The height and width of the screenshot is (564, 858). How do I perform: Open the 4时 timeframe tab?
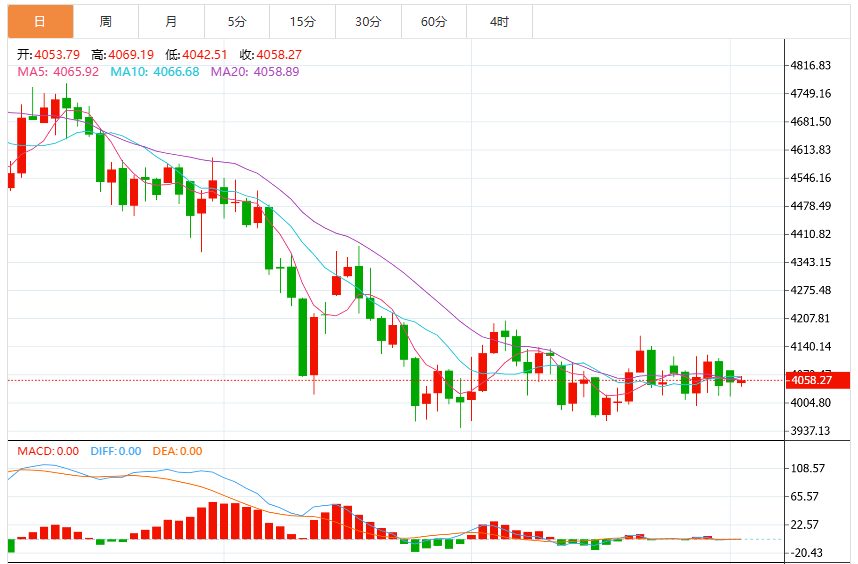(x=500, y=21)
